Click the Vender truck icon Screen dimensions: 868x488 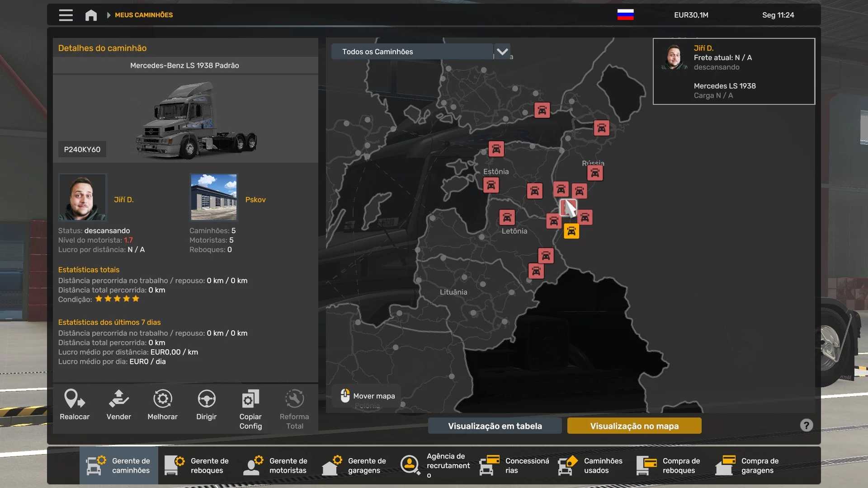click(118, 399)
